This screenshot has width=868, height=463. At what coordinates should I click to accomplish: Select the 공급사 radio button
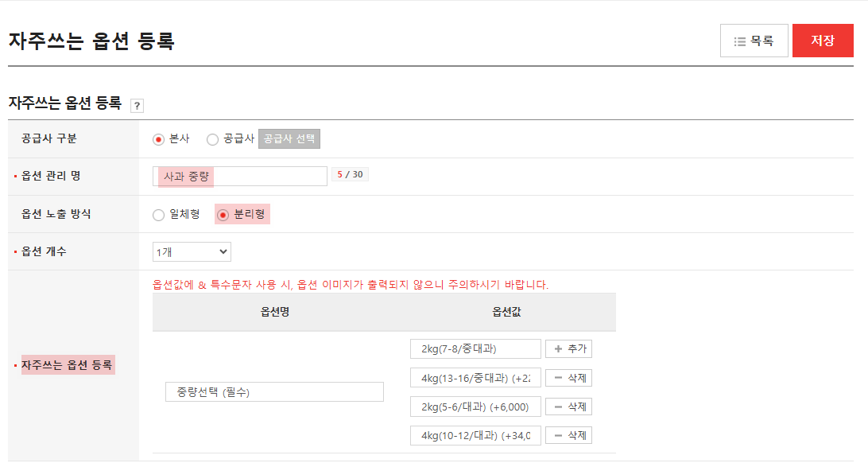point(211,138)
